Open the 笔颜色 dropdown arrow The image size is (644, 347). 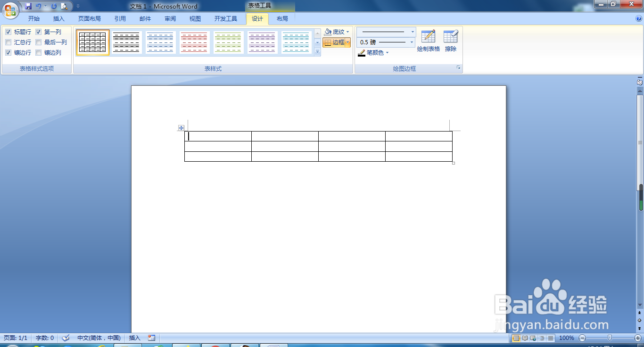coord(388,53)
